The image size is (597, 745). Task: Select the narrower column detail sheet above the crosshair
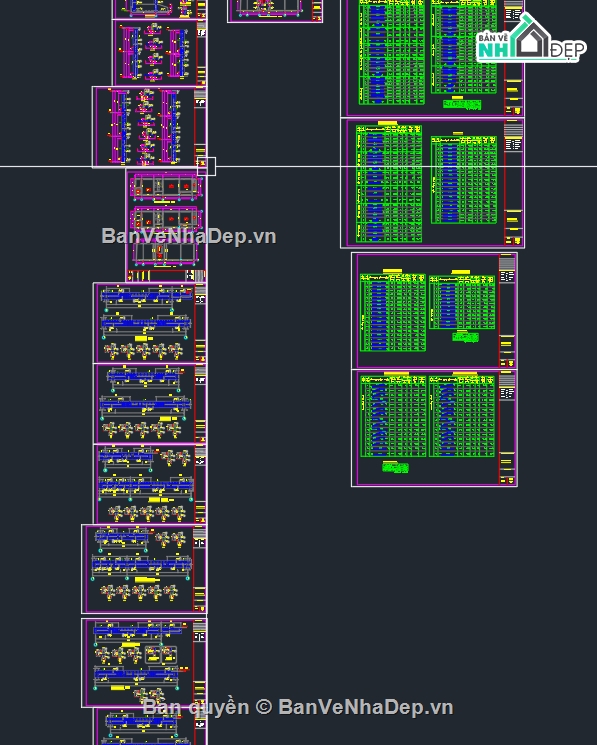click(159, 53)
